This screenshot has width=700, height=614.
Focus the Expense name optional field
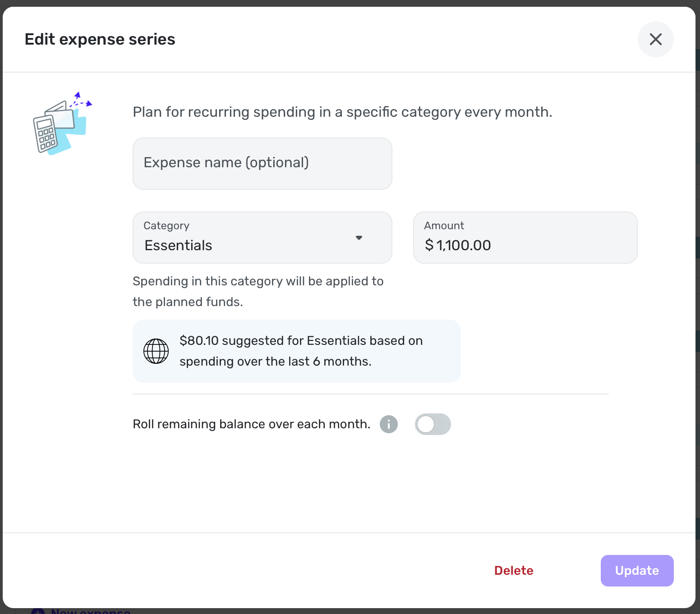click(262, 164)
